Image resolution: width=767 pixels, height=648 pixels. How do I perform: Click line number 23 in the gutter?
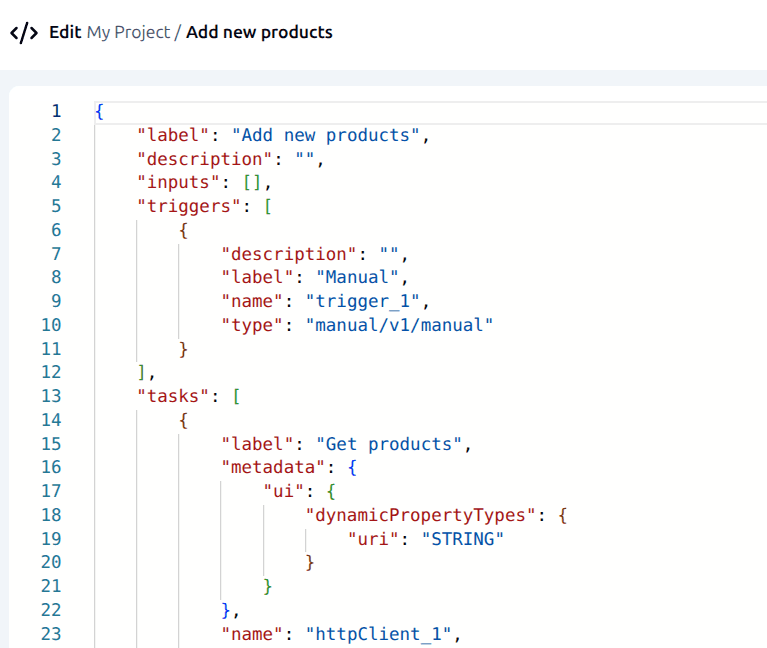pos(51,634)
